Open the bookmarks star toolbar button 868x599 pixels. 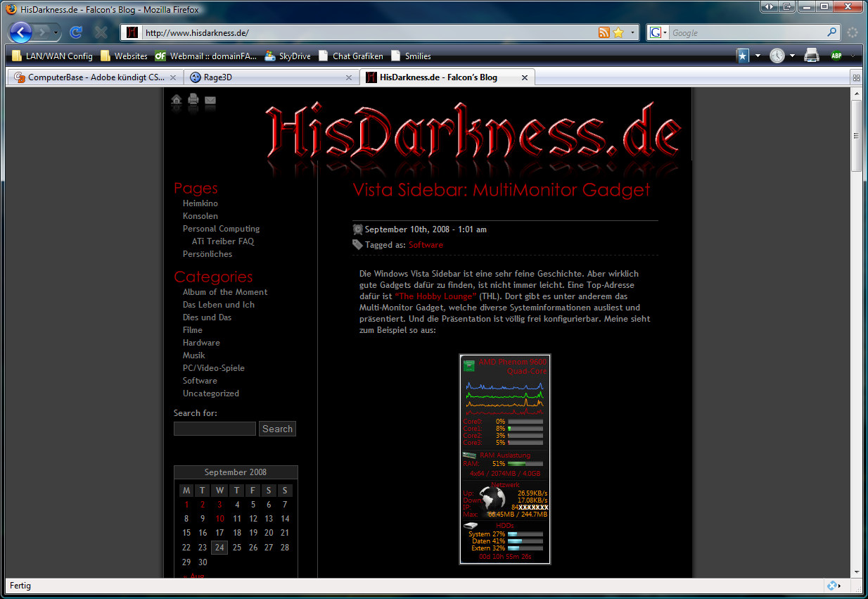(743, 56)
